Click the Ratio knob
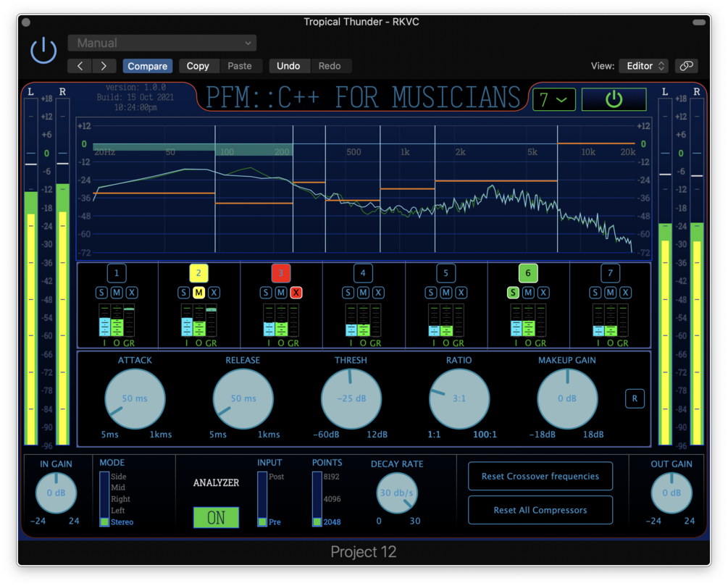Viewport: 728px width, 586px height. click(x=459, y=399)
